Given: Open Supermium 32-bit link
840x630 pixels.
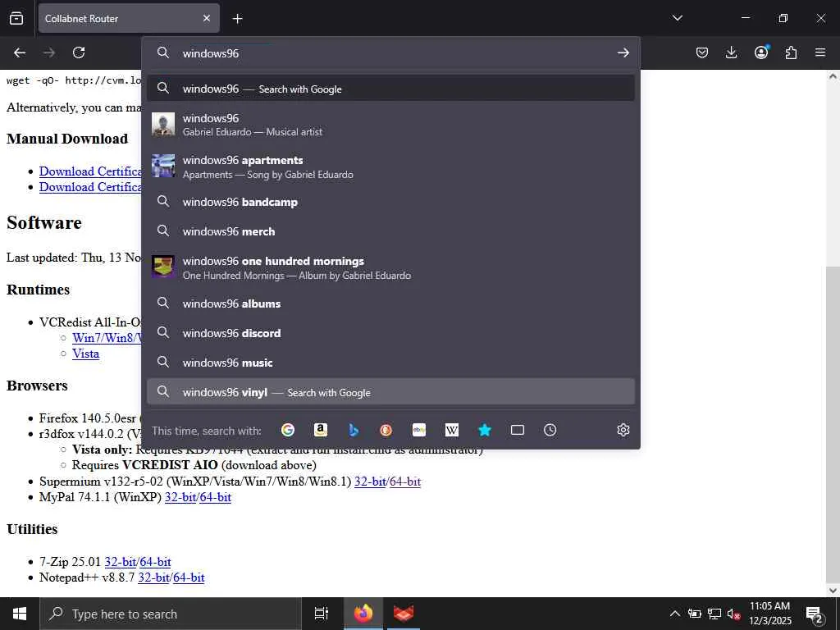Looking at the screenshot, I should 370,481.
